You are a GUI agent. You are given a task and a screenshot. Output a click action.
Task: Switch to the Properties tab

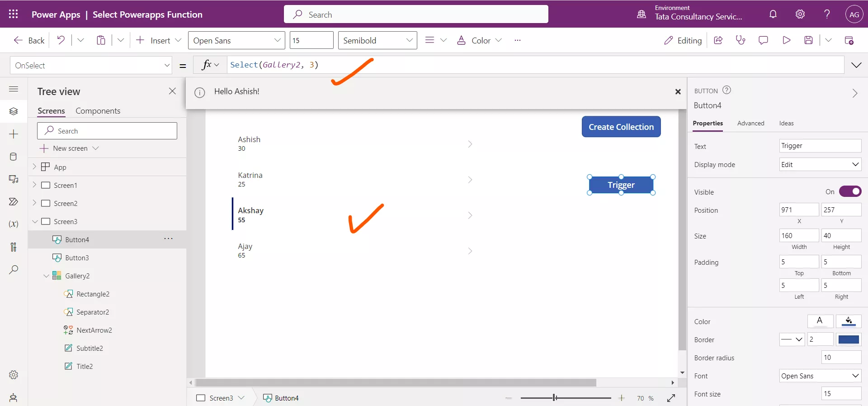point(708,123)
